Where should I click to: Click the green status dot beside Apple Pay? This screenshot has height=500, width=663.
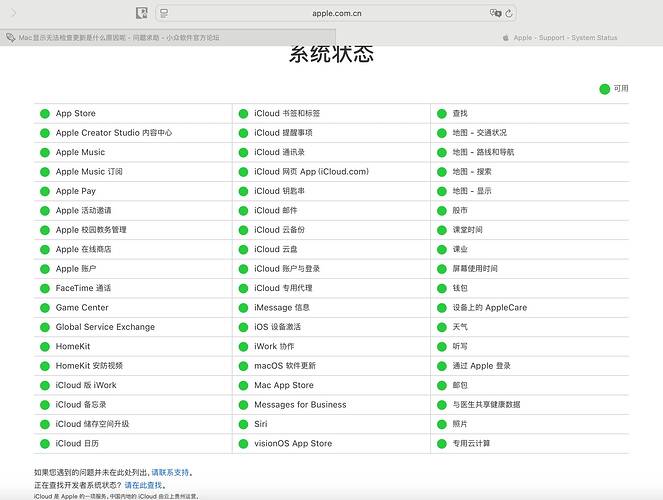(x=45, y=191)
